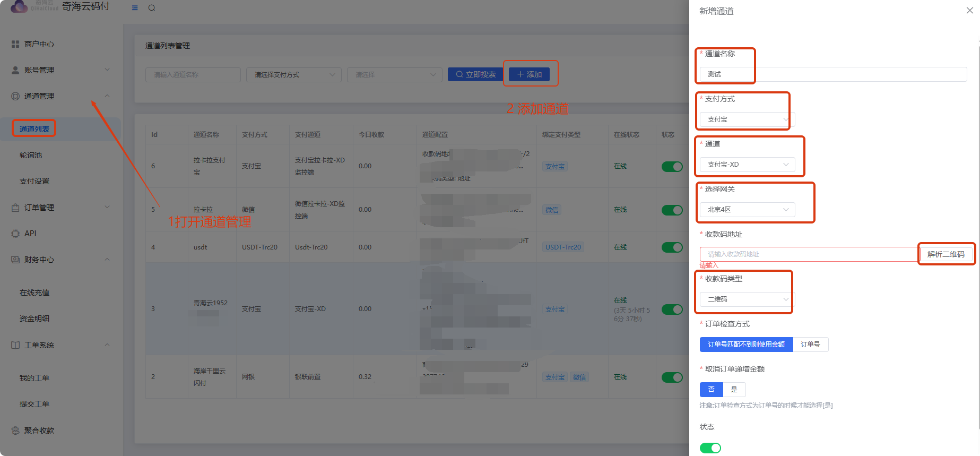Toggle status switch for 拉卡拉支付宝 row

pos(672,167)
